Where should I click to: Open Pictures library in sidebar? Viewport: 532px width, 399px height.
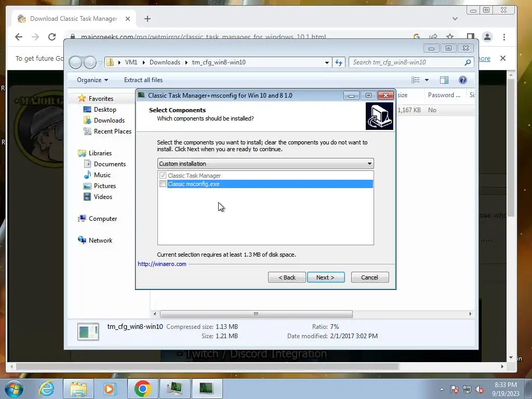[x=105, y=186]
